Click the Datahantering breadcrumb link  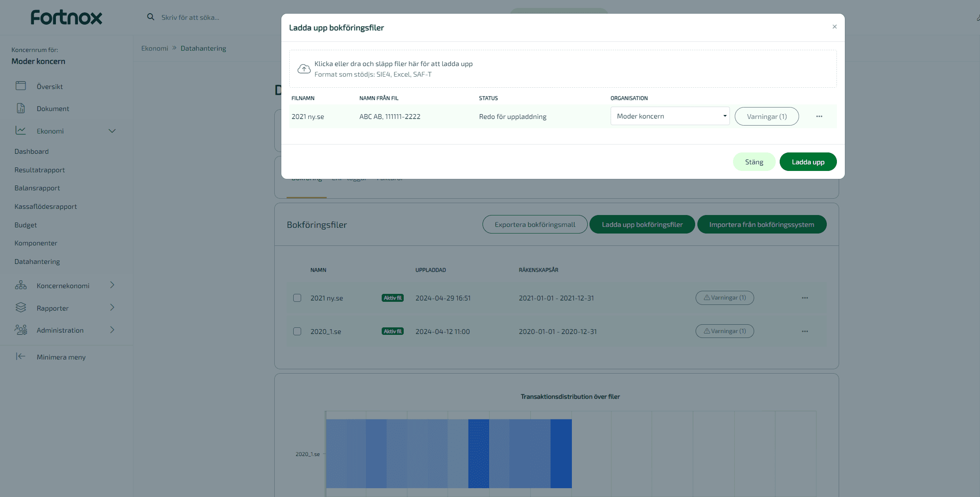tap(203, 48)
